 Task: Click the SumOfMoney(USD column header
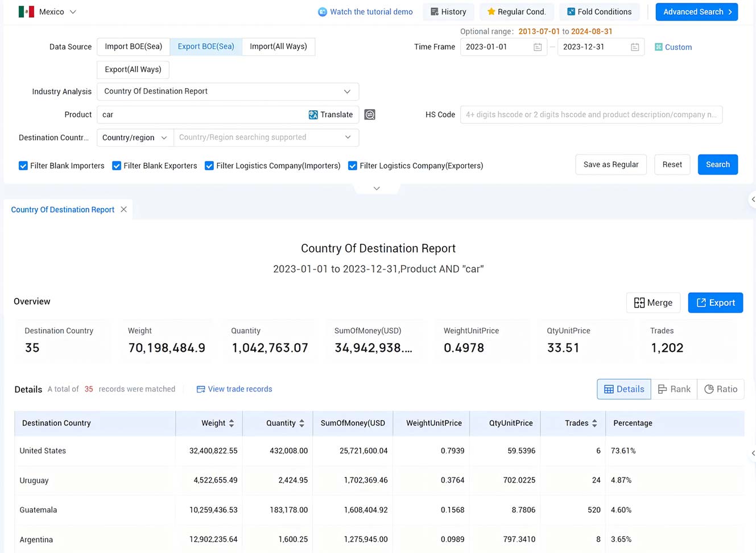coord(353,423)
